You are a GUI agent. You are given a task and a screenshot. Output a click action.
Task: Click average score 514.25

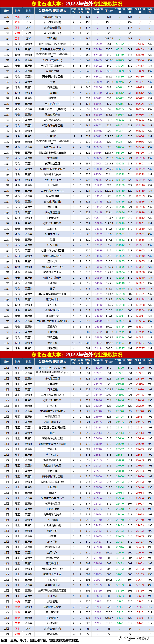click(109, 272)
